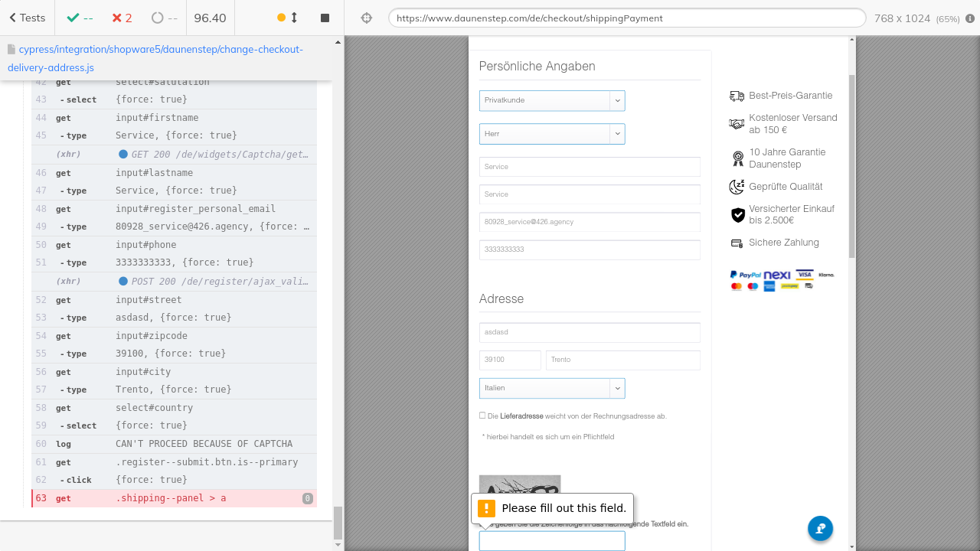Click the 10 Jahre Garantie award icon
Image resolution: width=980 pixels, height=551 pixels.
[x=737, y=158]
